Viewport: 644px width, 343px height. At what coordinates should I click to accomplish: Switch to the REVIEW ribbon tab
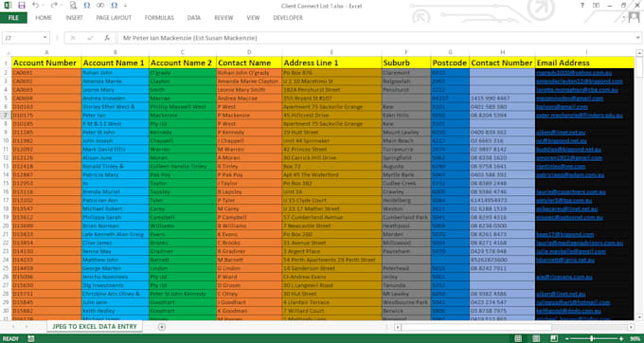tap(224, 18)
